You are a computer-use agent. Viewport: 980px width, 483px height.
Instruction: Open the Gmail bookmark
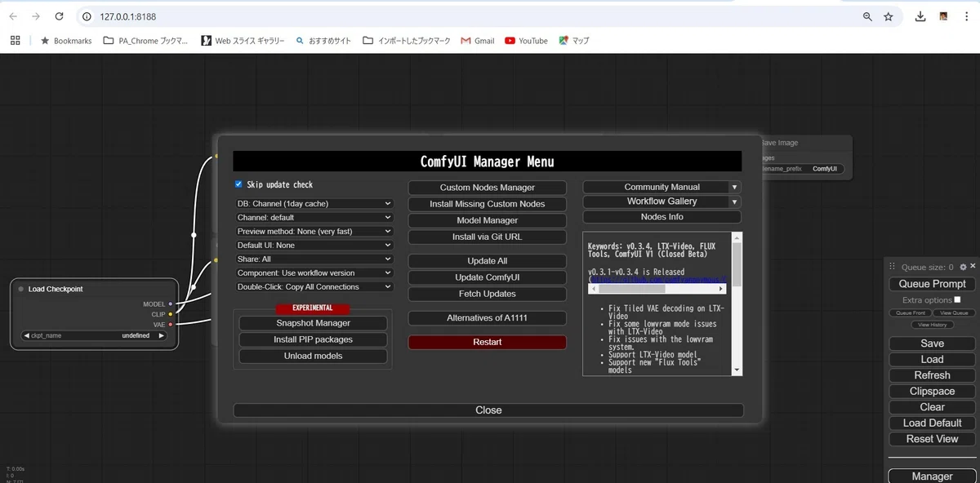(478, 41)
